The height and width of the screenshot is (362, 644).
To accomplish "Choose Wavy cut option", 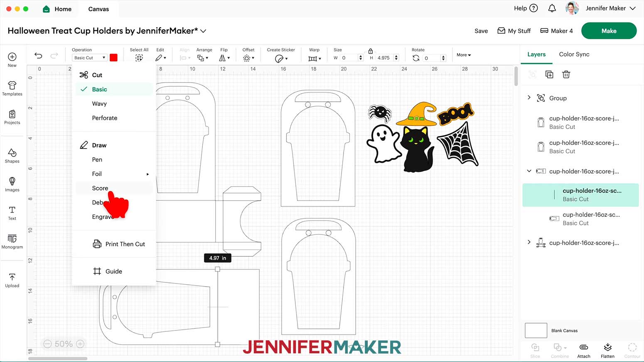I will (99, 104).
